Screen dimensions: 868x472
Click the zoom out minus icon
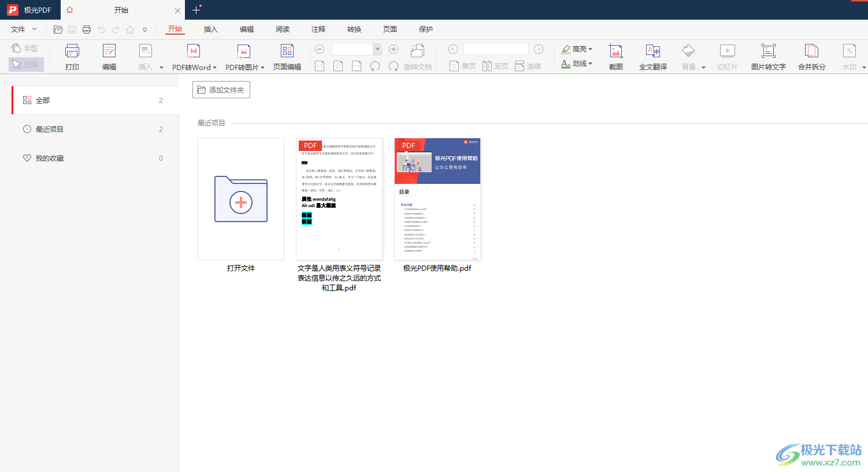320,49
